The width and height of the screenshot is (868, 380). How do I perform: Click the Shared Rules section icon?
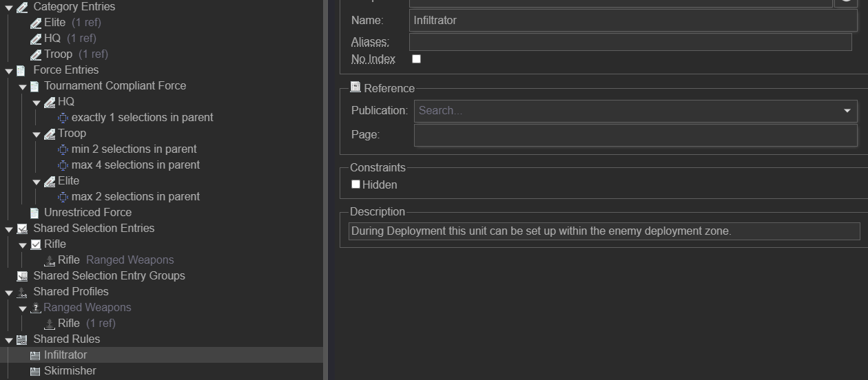(x=21, y=339)
